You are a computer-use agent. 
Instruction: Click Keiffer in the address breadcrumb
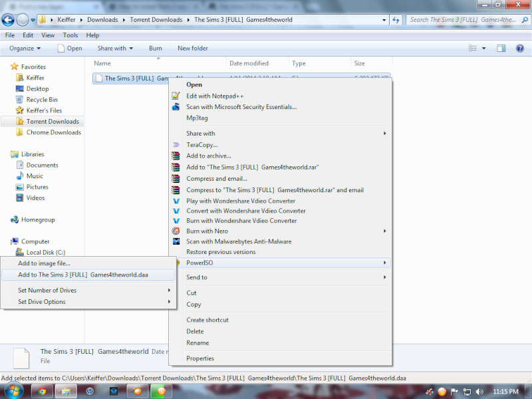click(x=66, y=20)
